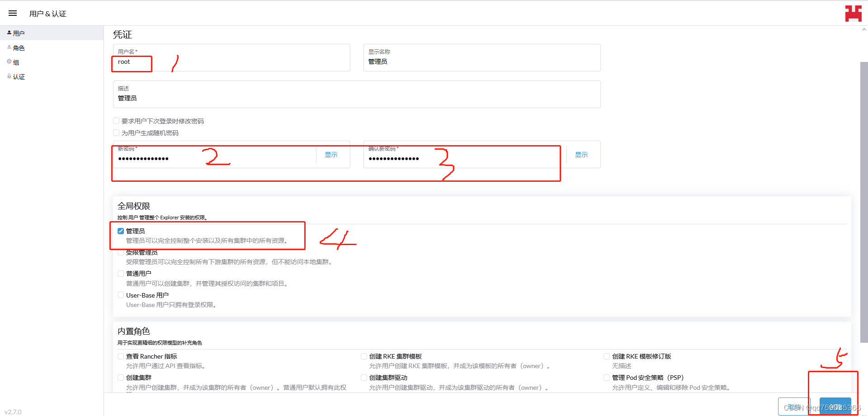The height and width of the screenshot is (416, 868).
Task: Check the 普通用户 permission
Action: coord(121,274)
